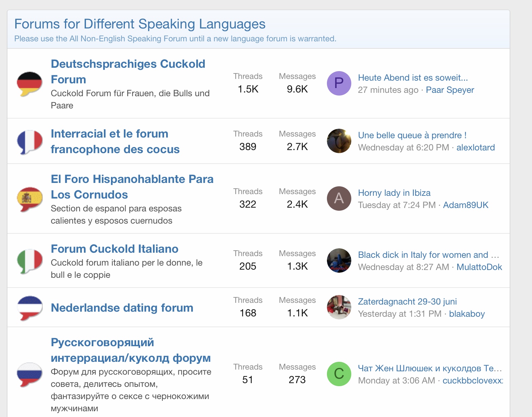532x417 pixels.
Task: Click the 1.1K messages count
Action: [297, 313]
